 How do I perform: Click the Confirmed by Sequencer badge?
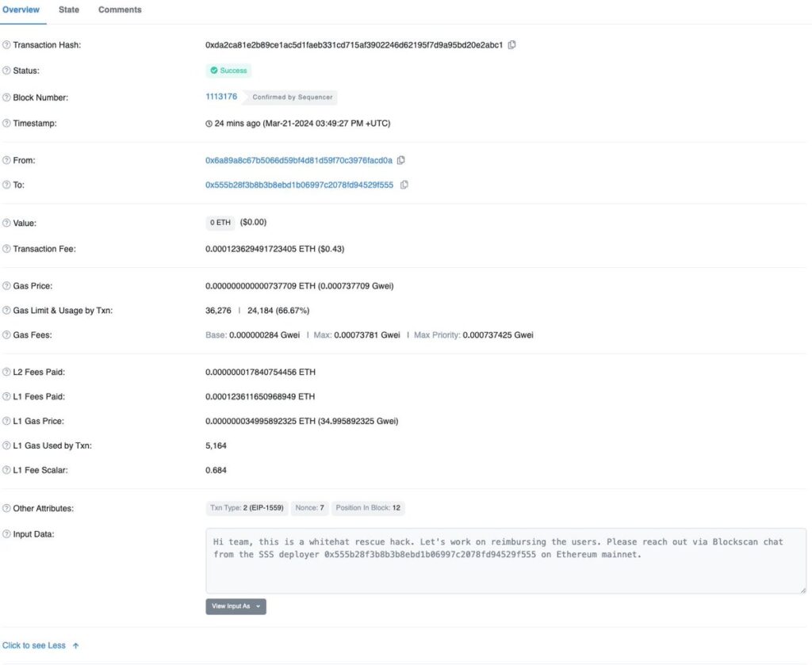(x=293, y=97)
